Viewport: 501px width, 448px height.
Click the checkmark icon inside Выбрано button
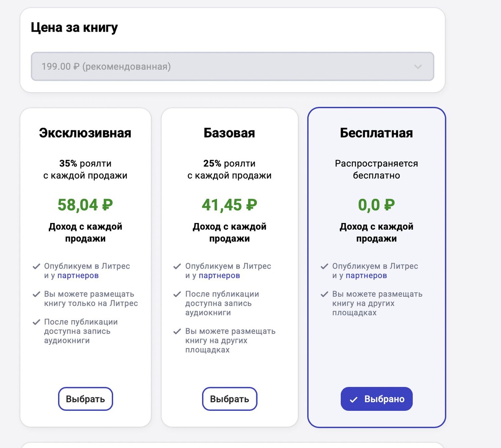[x=354, y=400]
